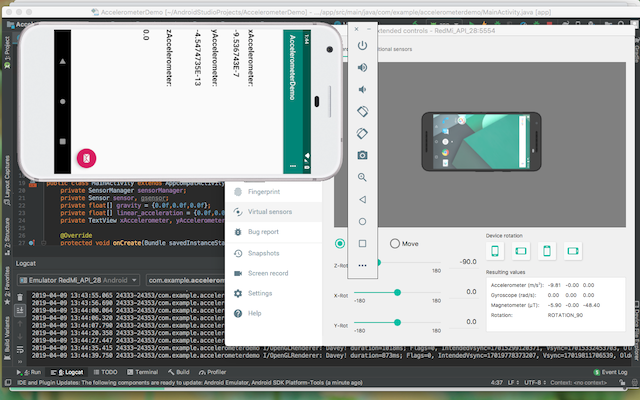Open the Run tool window tab
640x400 pixels.
(29, 372)
